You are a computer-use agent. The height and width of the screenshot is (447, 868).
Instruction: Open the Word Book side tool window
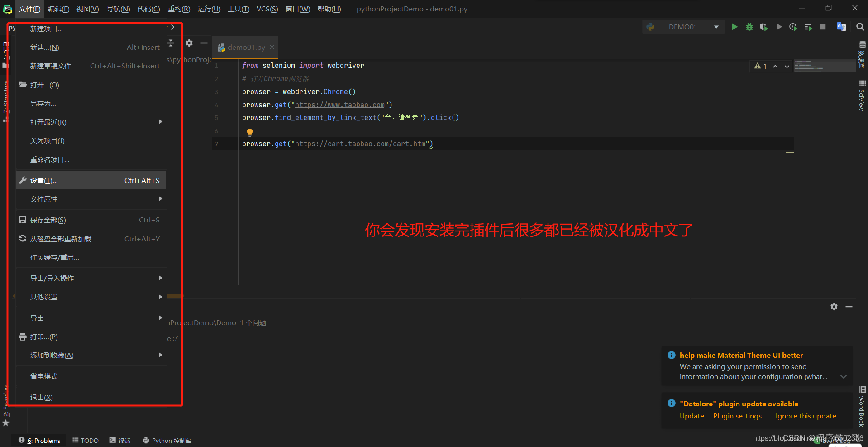click(x=862, y=407)
